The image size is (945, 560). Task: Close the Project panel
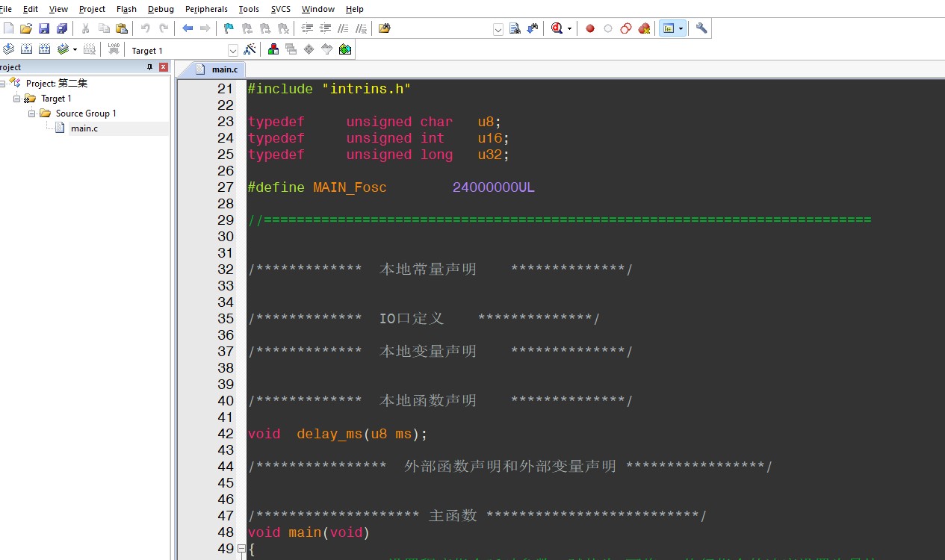tap(164, 67)
